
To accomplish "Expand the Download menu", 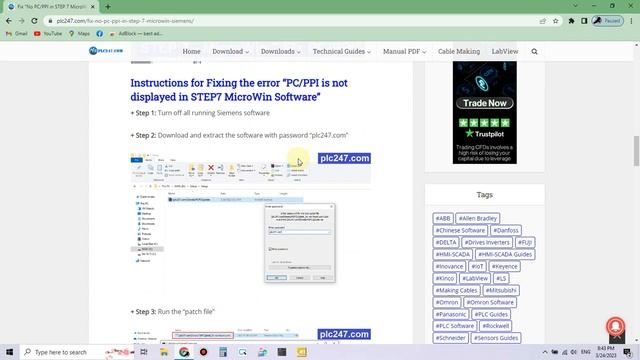I will click(231, 51).
